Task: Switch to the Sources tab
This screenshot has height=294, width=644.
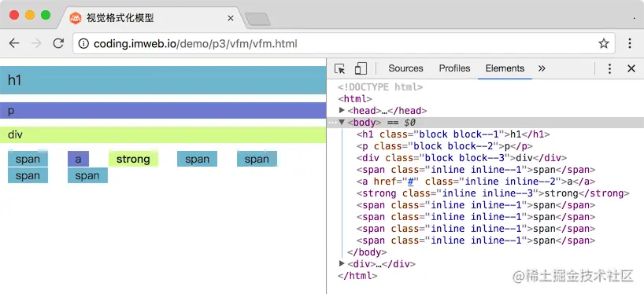Action: coord(405,68)
